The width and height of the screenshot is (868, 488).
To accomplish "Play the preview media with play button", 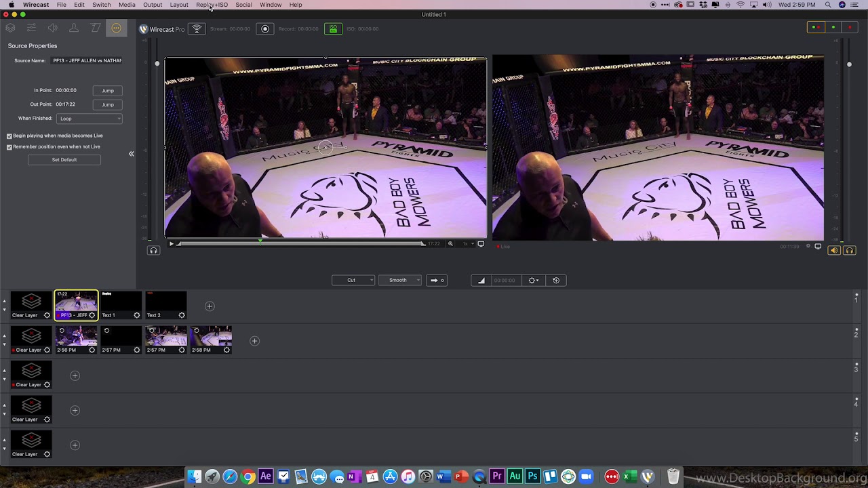I will [171, 244].
